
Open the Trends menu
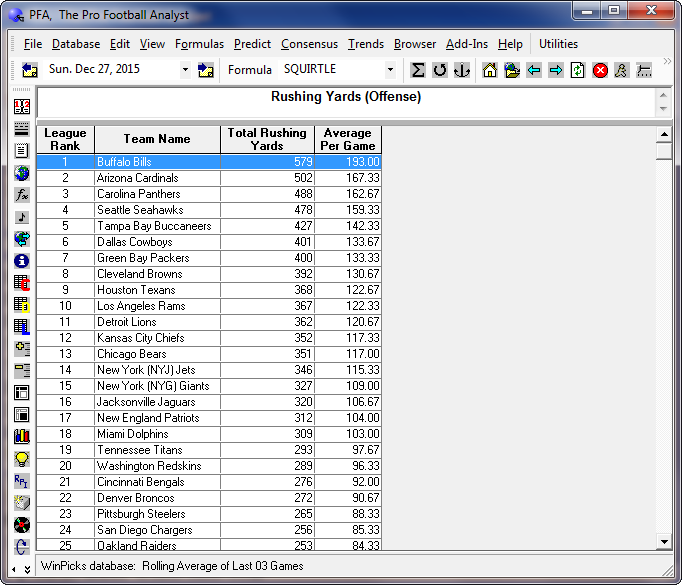(366, 44)
